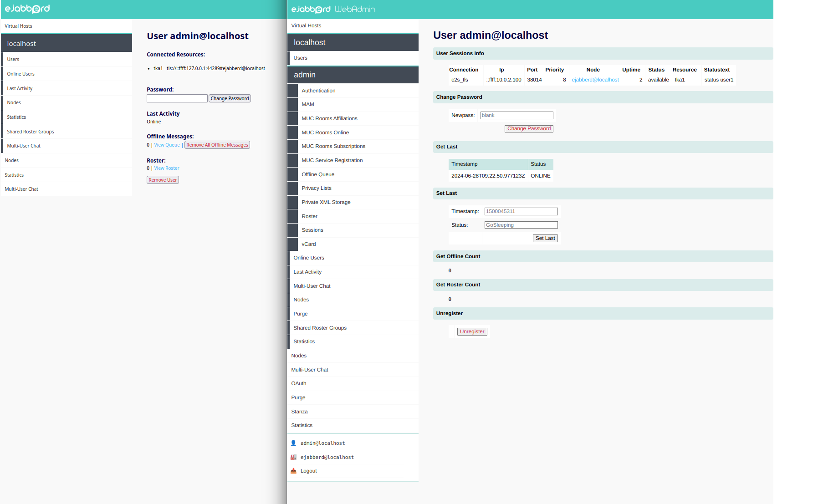This screenshot has width=813, height=504.
Task: Open the Stanza menu item
Action: pos(299,412)
